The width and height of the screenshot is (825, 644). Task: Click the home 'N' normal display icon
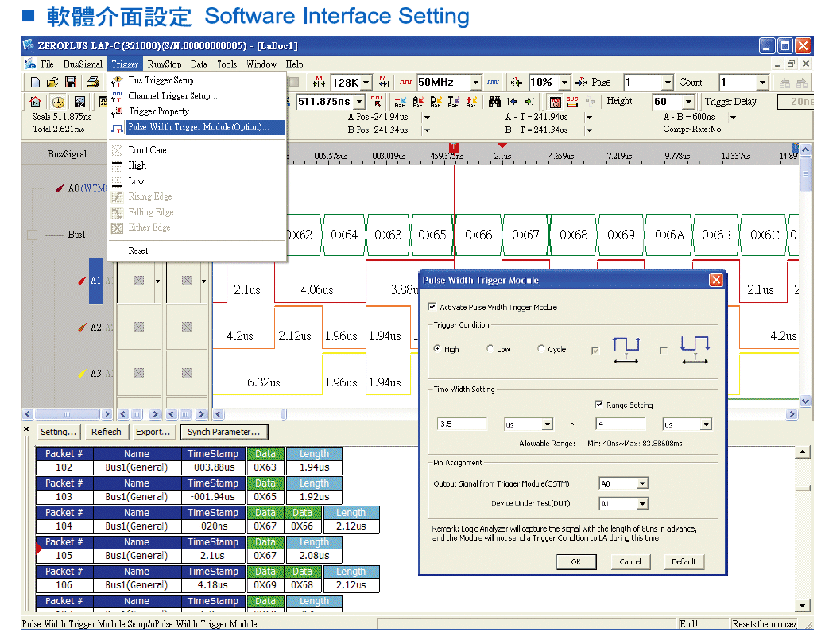pyautogui.click(x=35, y=102)
